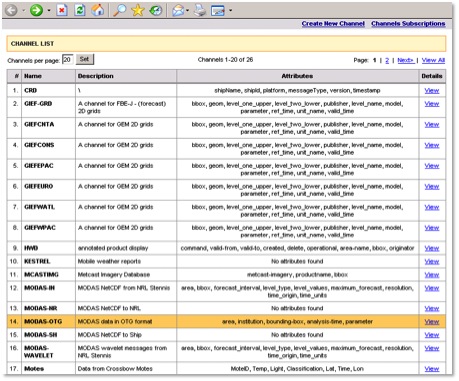This screenshot has width=459, height=381.
Task: View details for the HWD channel
Action: coord(432,249)
